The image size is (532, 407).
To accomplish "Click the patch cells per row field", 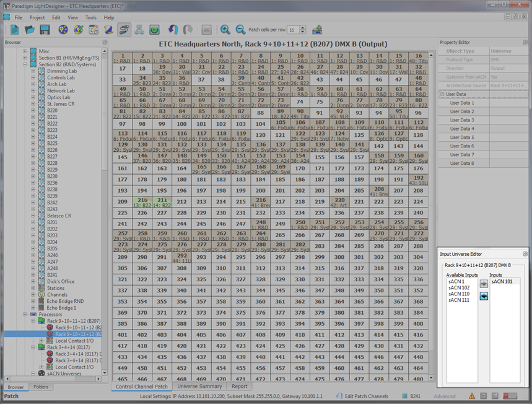I will (294, 30).
